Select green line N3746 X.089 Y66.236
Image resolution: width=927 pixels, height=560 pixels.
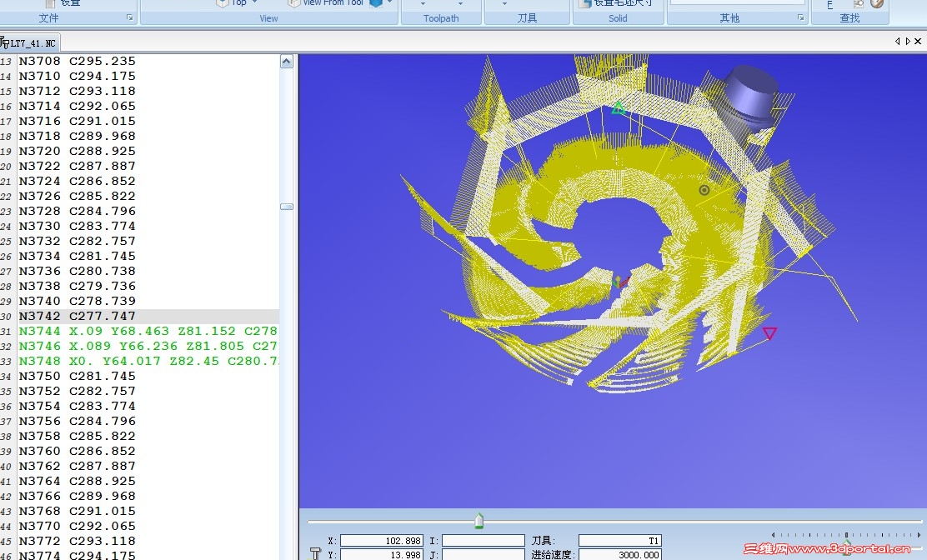[148, 346]
